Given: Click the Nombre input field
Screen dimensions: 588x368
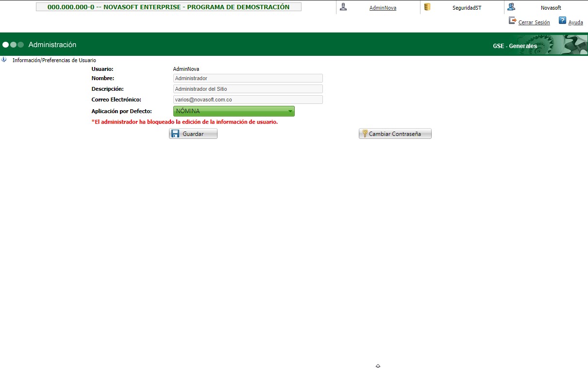Looking at the screenshot, I should (248, 78).
